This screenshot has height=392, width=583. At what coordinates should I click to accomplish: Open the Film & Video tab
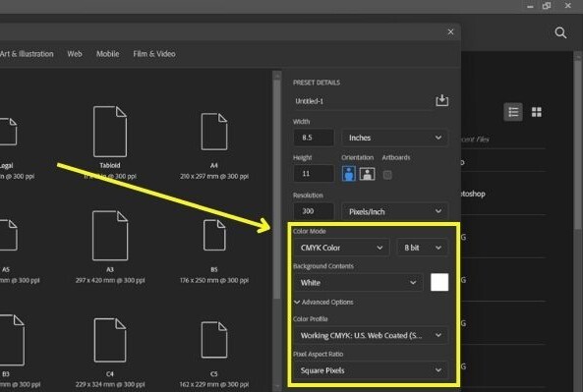point(154,54)
